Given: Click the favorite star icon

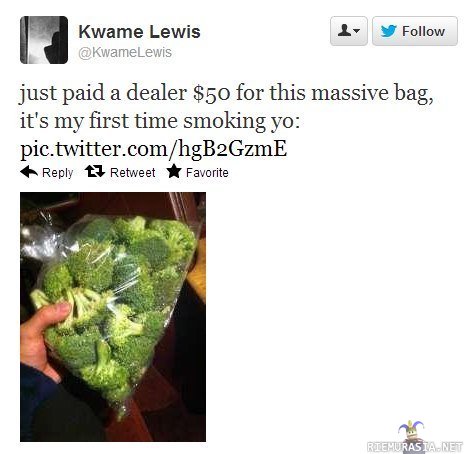Looking at the screenshot, I should click(x=174, y=171).
